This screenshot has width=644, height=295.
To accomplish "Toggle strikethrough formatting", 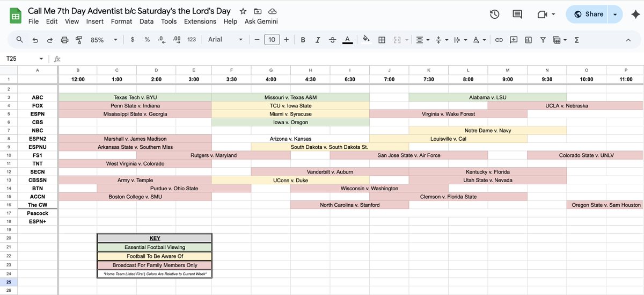I will click(x=332, y=40).
